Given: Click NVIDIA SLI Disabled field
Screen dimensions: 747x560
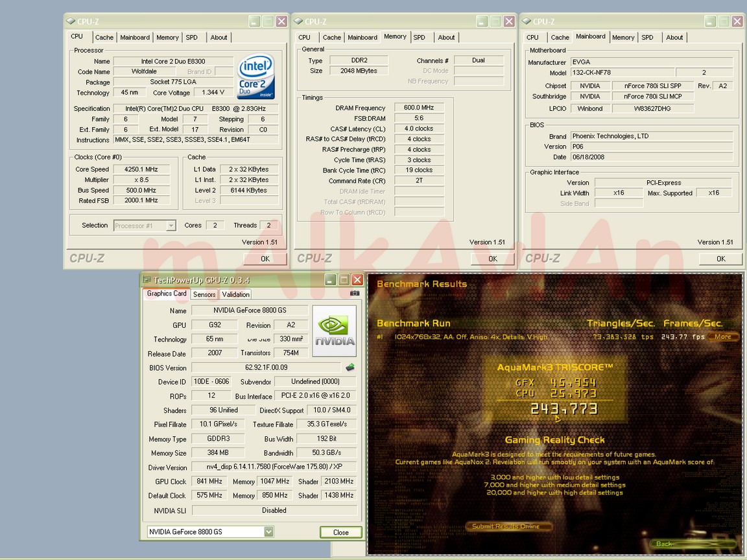Looking at the screenshot, I should pyautogui.click(x=274, y=510).
